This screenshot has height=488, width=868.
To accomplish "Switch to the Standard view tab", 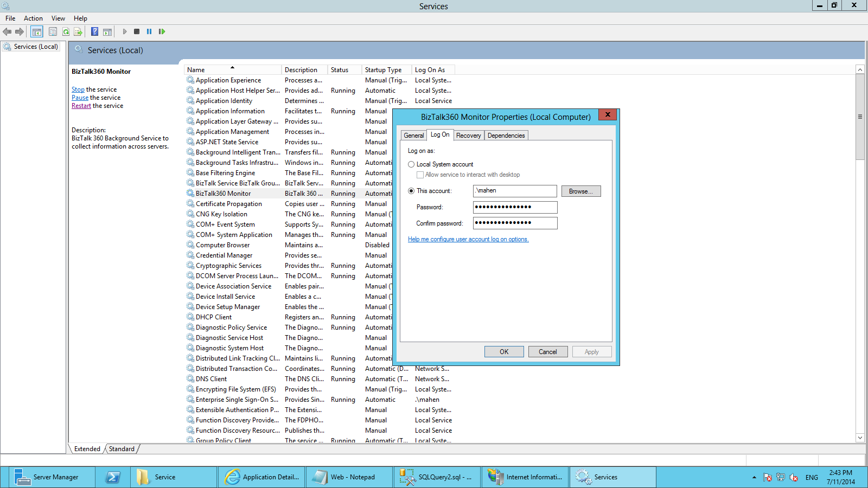I will [x=122, y=449].
